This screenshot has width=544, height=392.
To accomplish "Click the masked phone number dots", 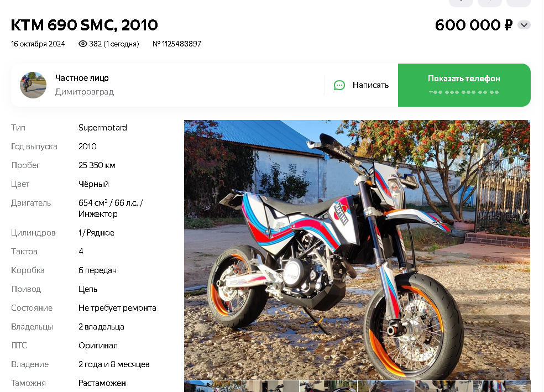I will pos(464,92).
